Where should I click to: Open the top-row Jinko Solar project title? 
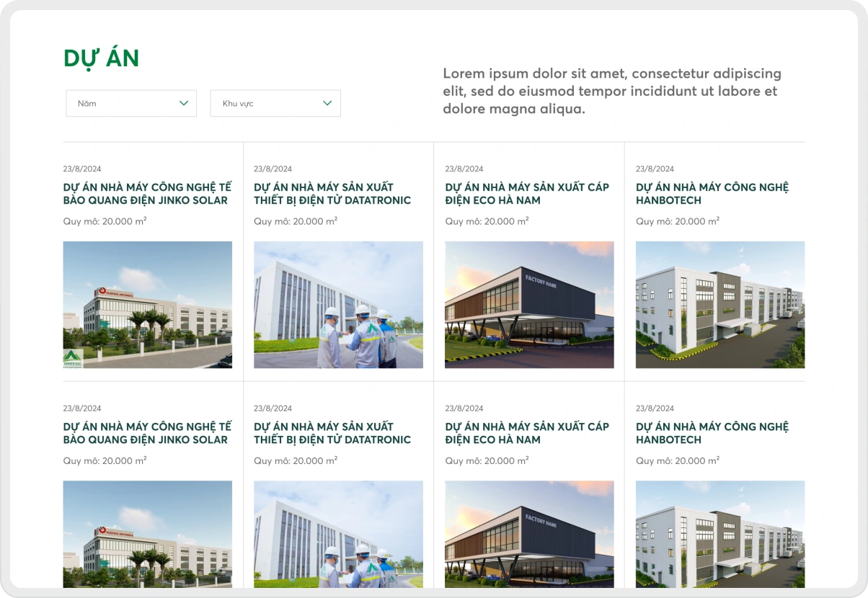147,194
